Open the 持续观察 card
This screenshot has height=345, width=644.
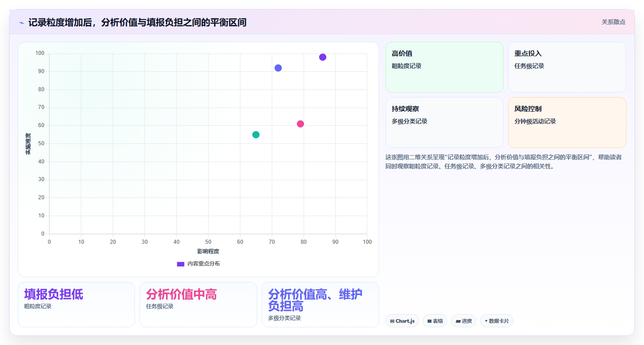pos(444,123)
